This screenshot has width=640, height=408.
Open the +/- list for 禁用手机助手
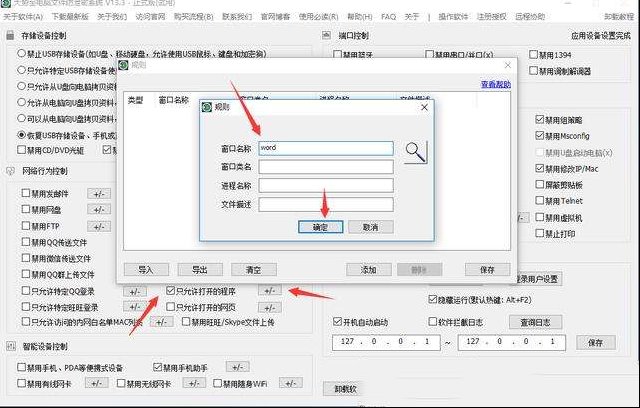238,367
